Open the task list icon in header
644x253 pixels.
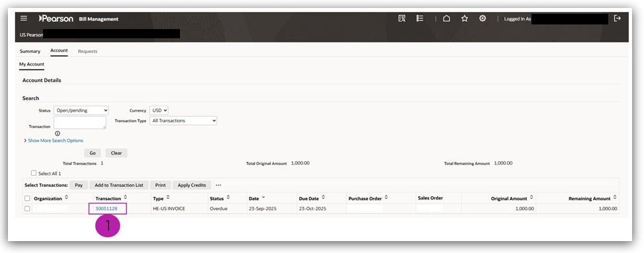click(x=420, y=18)
